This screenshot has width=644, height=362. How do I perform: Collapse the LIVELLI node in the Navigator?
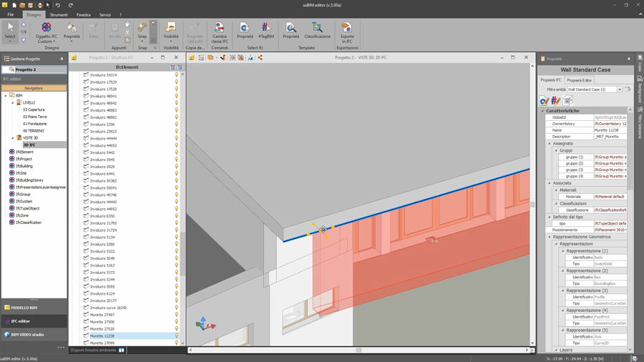click(x=12, y=102)
